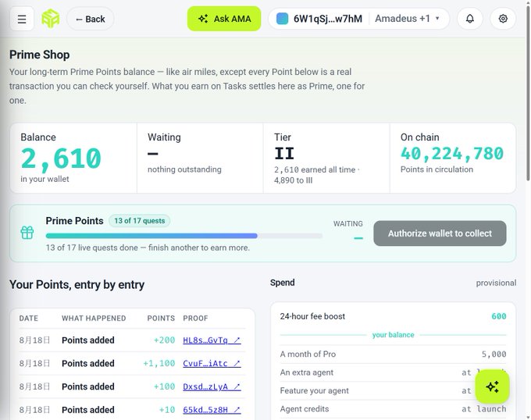Click the DATE column header
Image resolution: width=531 pixels, height=420 pixels.
click(29, 319)
